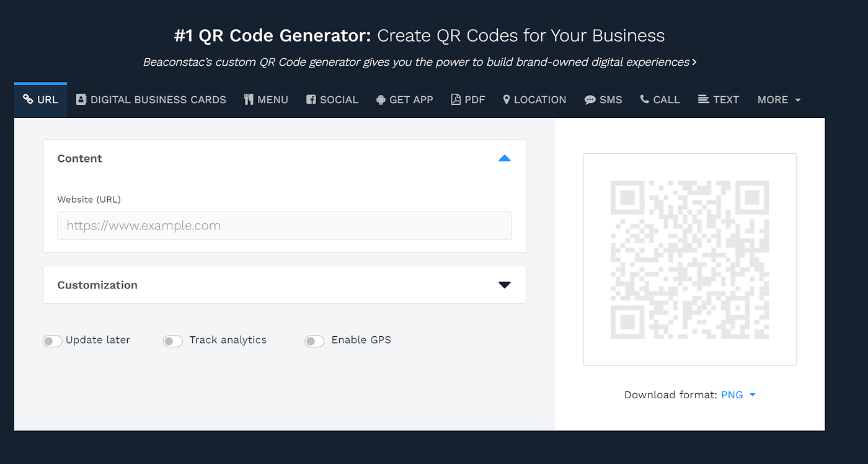Enable the Update later toggle
The height and width of the screenshot is (464, 868).
[x=52, y=341]
